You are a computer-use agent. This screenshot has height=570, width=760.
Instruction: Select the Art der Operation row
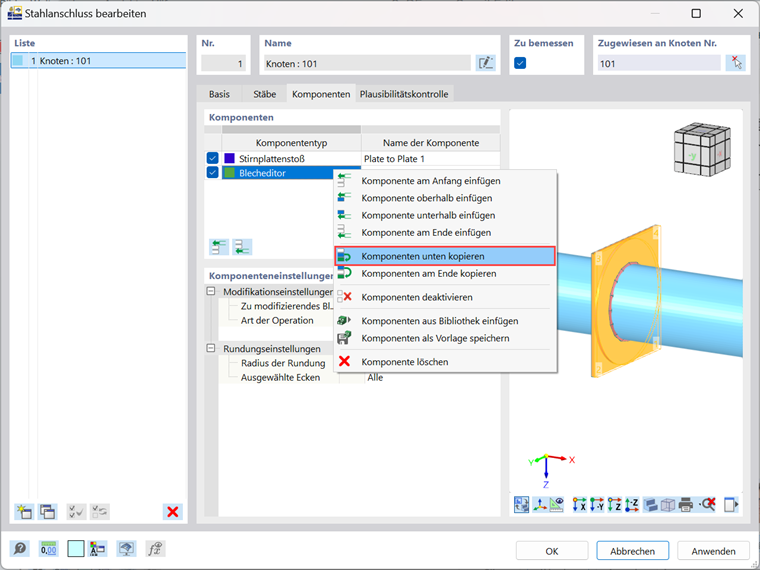[277, 320]
